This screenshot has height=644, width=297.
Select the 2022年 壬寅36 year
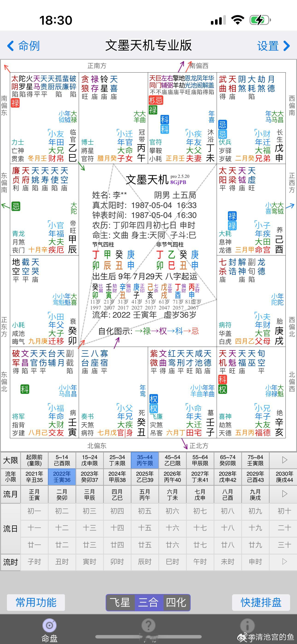click(x=62, y=477)
